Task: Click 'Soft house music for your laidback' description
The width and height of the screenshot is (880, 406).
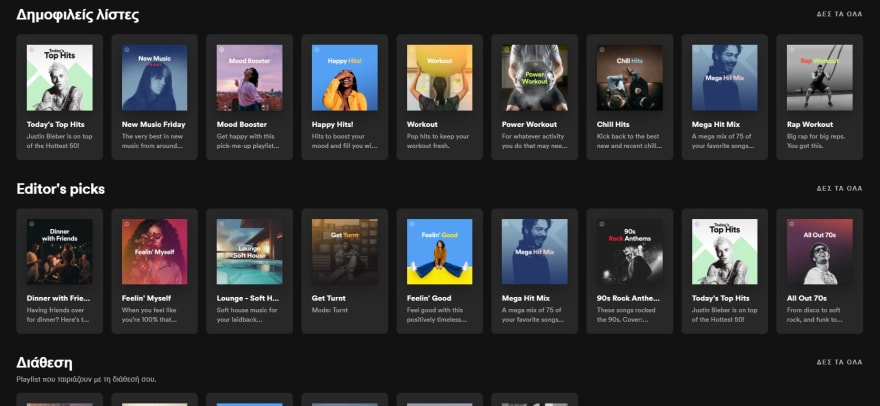Action: [x=247, y=314]
